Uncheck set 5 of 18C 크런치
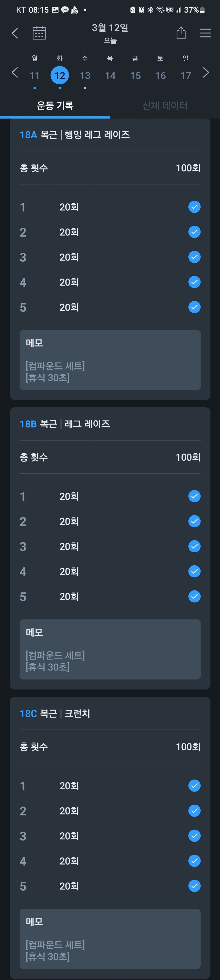The height and width of the screenshot is (980, 220). pos(194,886)
